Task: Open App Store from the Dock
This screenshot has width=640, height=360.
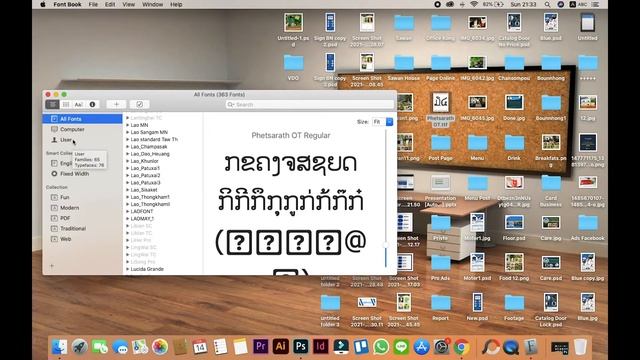Action: pyautogui.click(x=421, y=347)
